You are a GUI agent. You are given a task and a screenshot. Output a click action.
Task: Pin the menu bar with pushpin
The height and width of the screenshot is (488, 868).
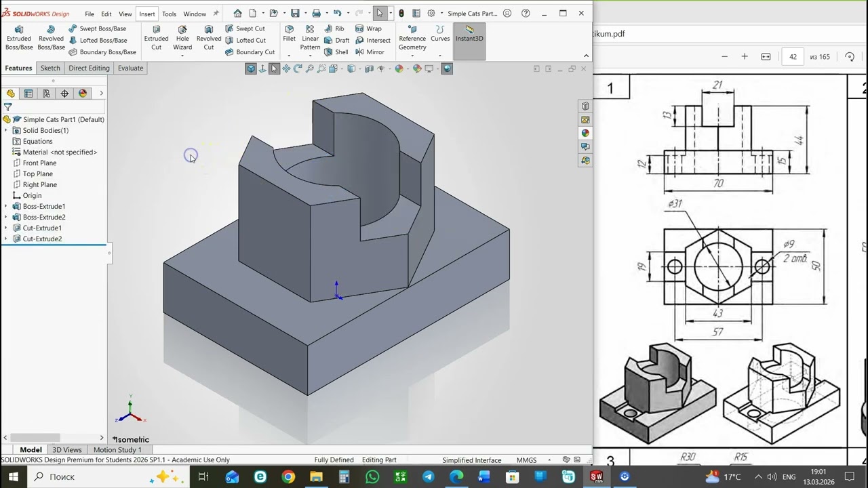pos(216,14)
